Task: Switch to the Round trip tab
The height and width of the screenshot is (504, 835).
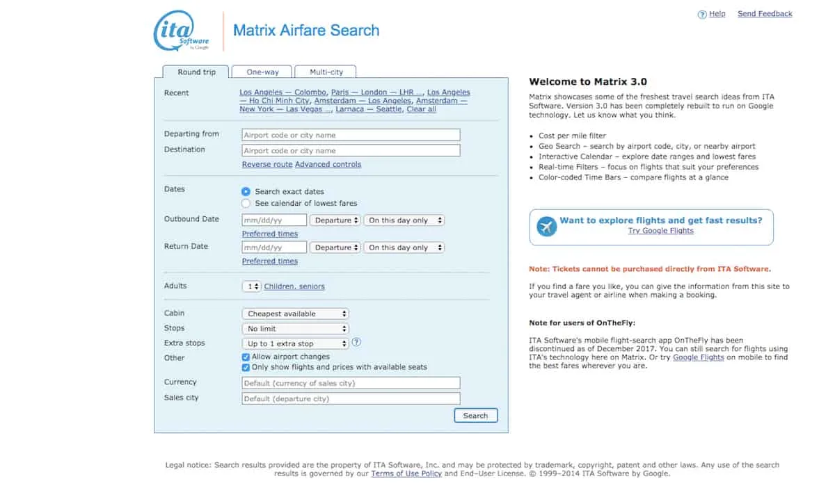Action: tap(196, 72)
